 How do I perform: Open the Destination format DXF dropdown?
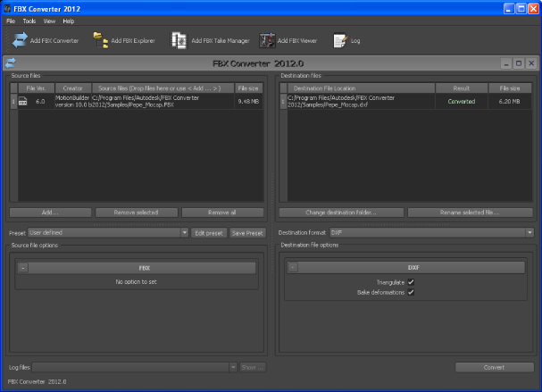point(431,233)
